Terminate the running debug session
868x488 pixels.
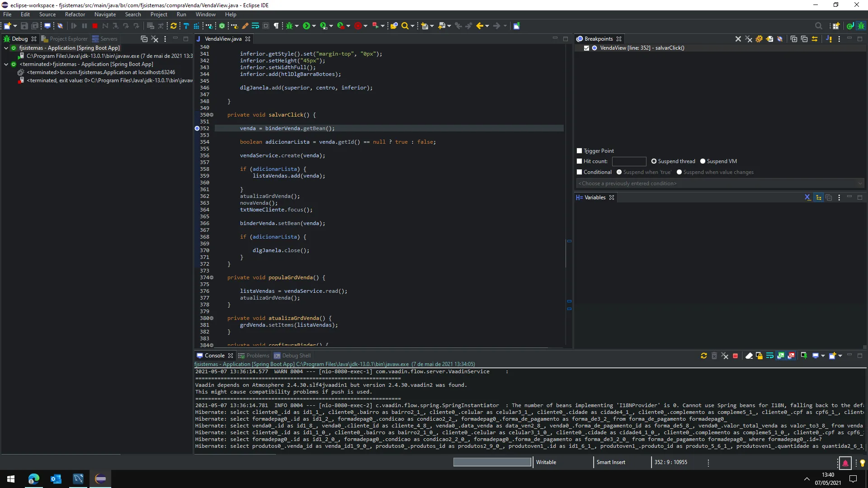pos(95,26)
